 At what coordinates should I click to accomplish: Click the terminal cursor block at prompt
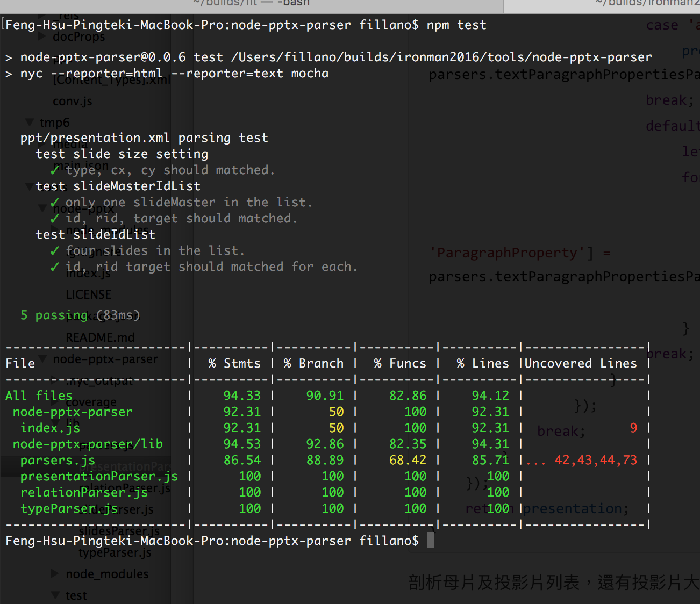[431, 541]
